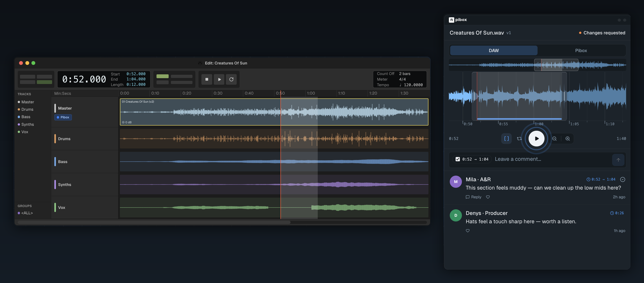
Task: Click the Bass track header
Action: 85,162
